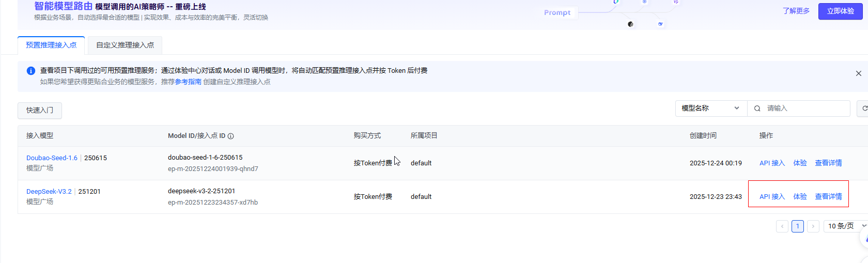The height and width of the screenshot is (263, 868).
Task: Click the 智能模型路由 banner title
Action: pyautogui.click(x=63, y=6)
